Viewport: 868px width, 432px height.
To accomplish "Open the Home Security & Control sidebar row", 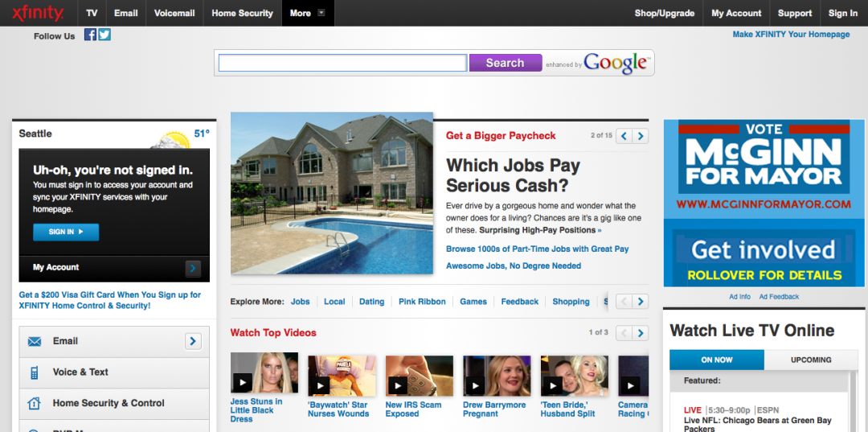I will pyautogui.click(x=114, y=404).
